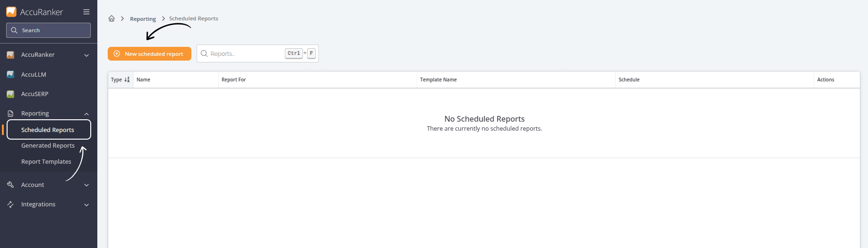
Task: Sort table by Type column icon
Action: (127, 80)
